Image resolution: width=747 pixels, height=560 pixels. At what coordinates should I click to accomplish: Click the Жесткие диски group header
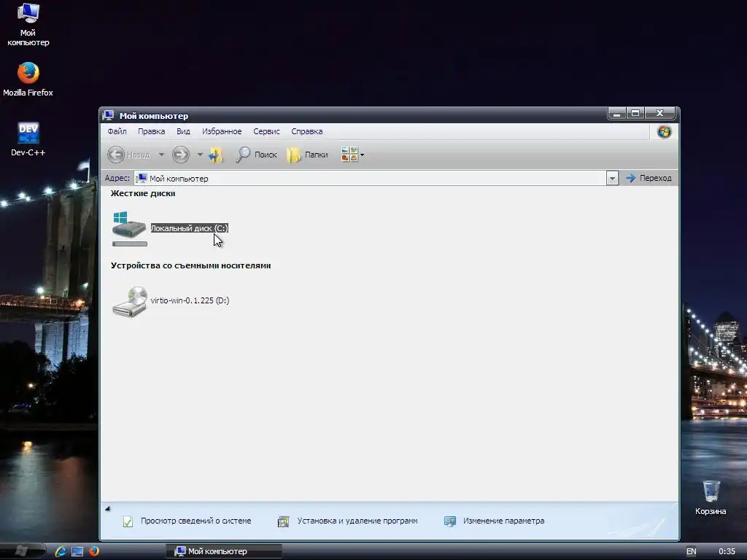[143, 193]
